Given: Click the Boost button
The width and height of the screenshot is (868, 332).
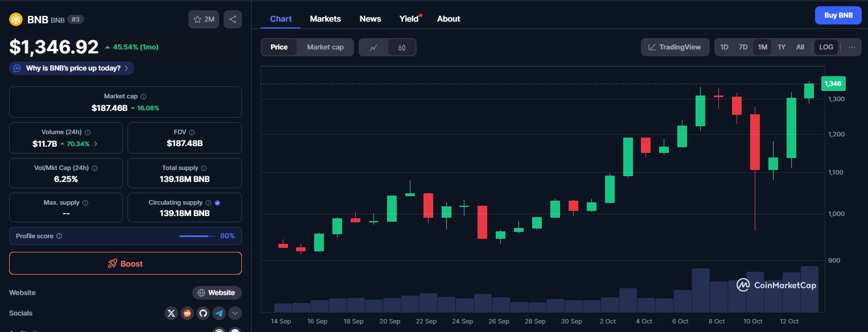Looking at the screenshot, I should coord(125,264).
